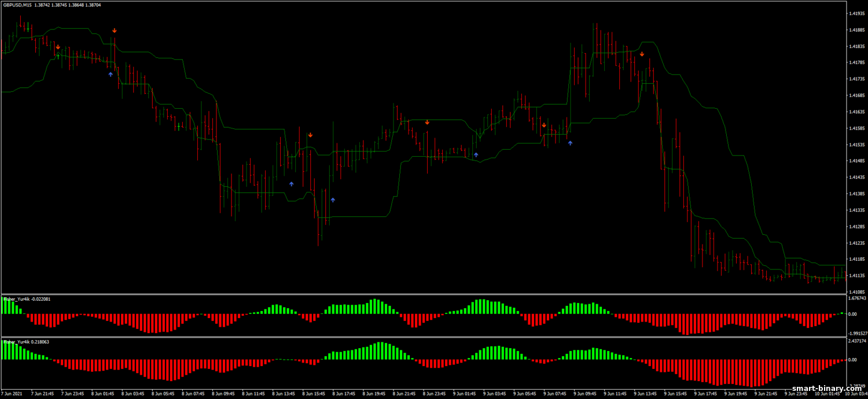Click the blue buy arrow near 9 Jun 01:45
Viewport: 868px width, 399px height.
click(x=476, y=154)
